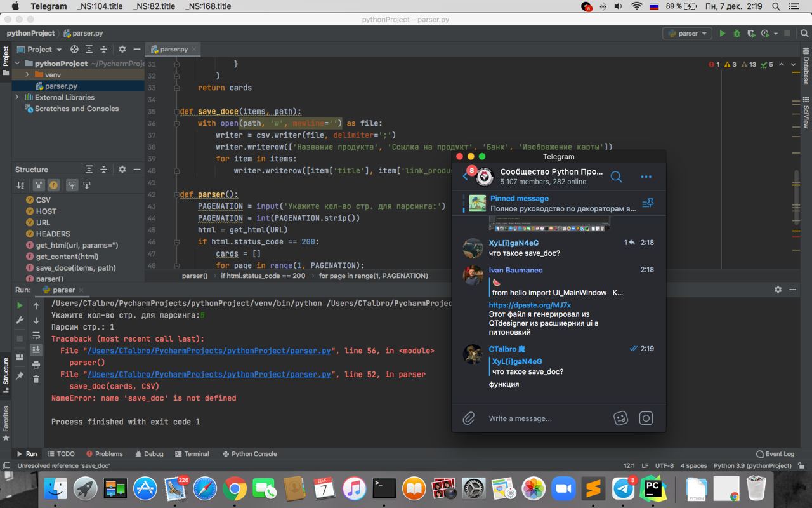Viewport: 812px width, 508px height.
Task: Expand External Libraries node
Action: click(17, 97)
